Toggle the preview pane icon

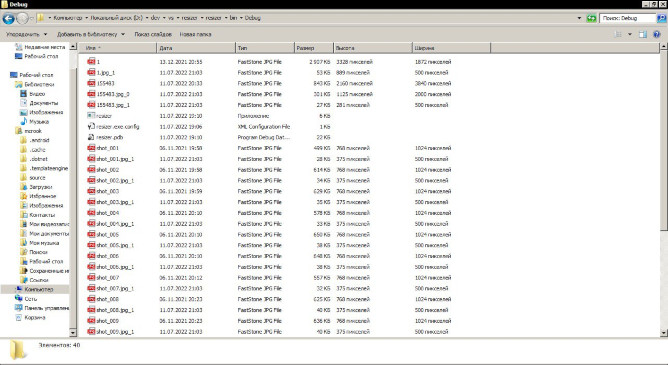pyautogui.click(x=643, y=34)
